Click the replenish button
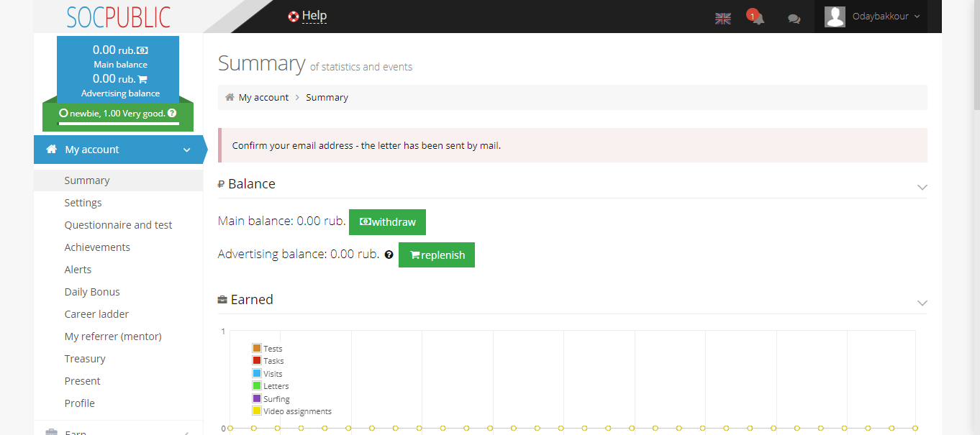Viewport: 980px width, 435px height. pyautogui.click(x=437, y=255)
